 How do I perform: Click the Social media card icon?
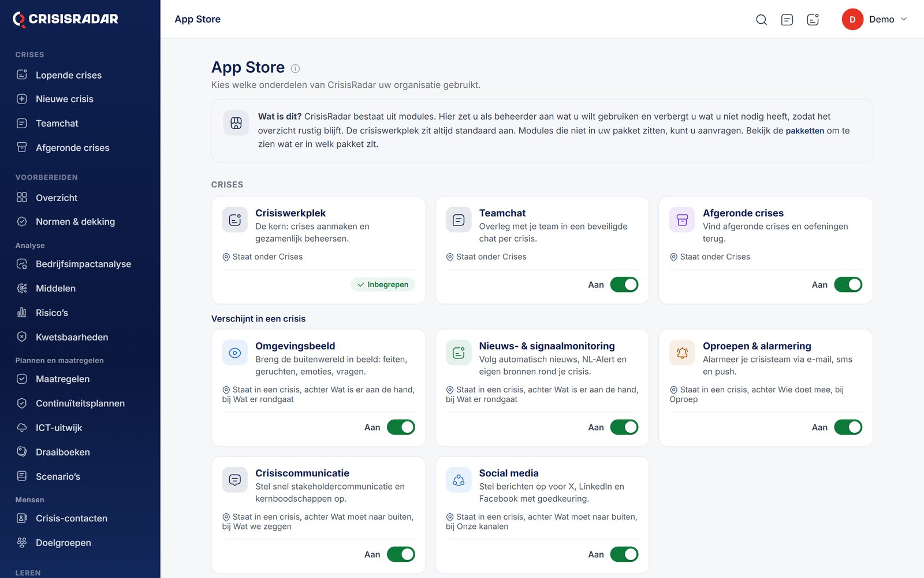[459, 480]
